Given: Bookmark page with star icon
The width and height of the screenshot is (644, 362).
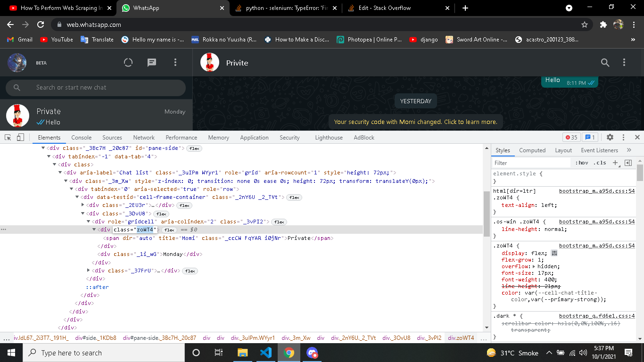Looking at the screenshot, I should coord(585,25).
